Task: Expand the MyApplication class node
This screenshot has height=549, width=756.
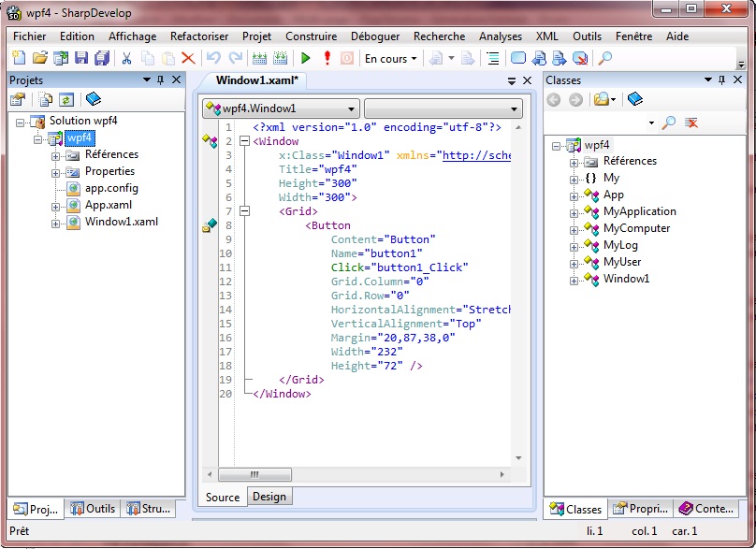Action: click(x=574, y=213)
